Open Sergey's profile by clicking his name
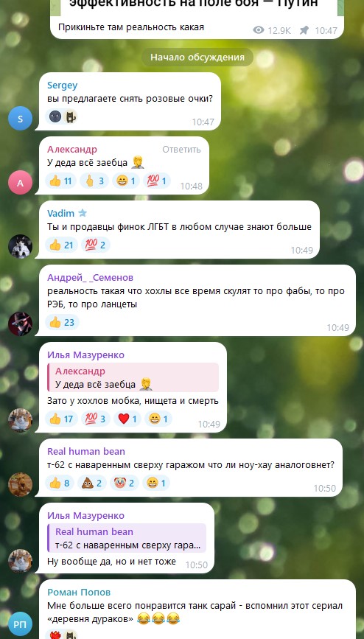 click(x=63, y=85)
